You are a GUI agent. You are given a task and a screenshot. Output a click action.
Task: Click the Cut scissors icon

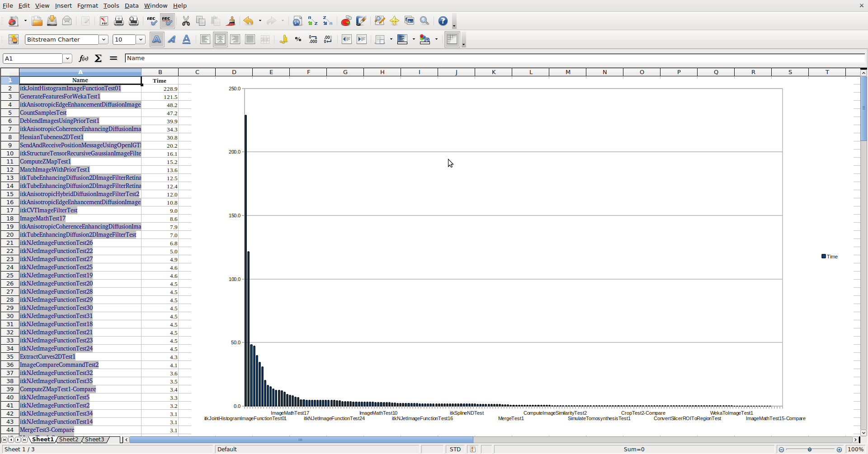coord(186,21)
